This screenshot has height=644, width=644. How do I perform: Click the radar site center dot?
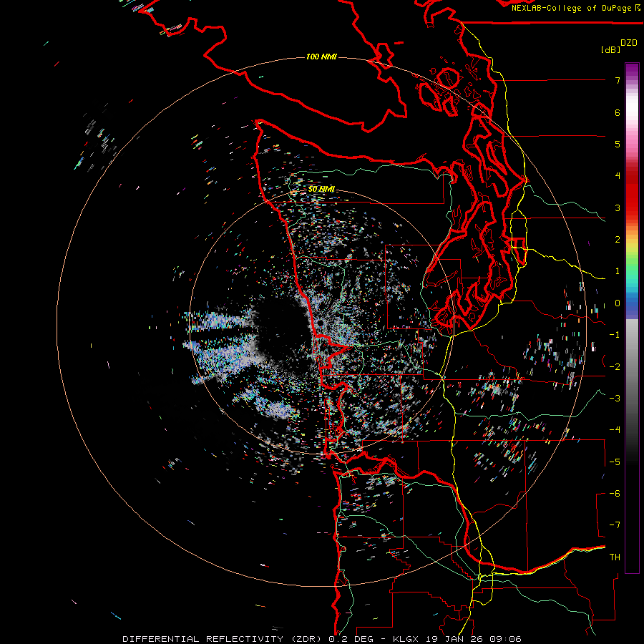coord(320,323)
